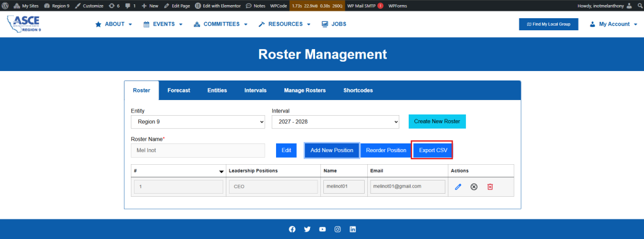644x239 pixels.
Task: Open the WPCode admin bar item
Action: pyautogui.click(x=279, y=6)
